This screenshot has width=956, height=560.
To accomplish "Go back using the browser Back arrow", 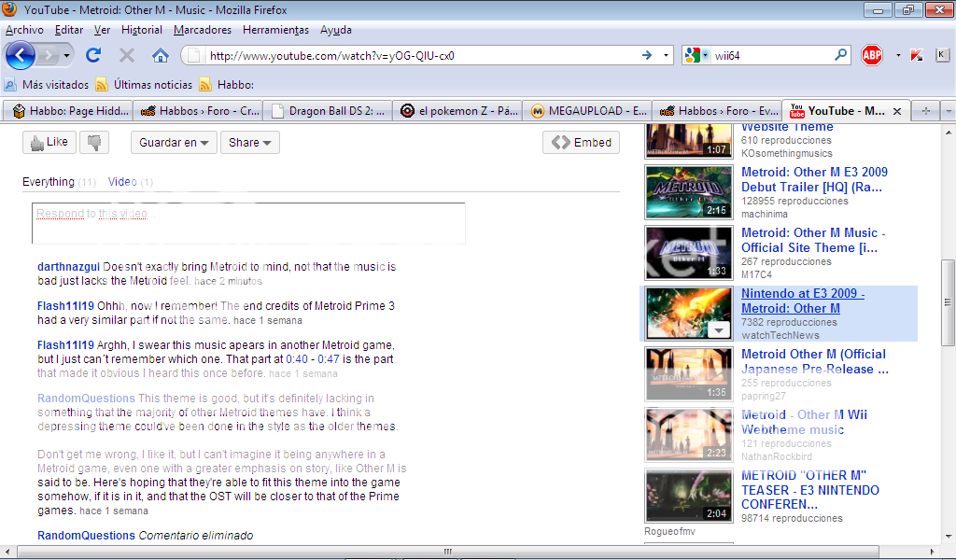I will coord(21,55).
